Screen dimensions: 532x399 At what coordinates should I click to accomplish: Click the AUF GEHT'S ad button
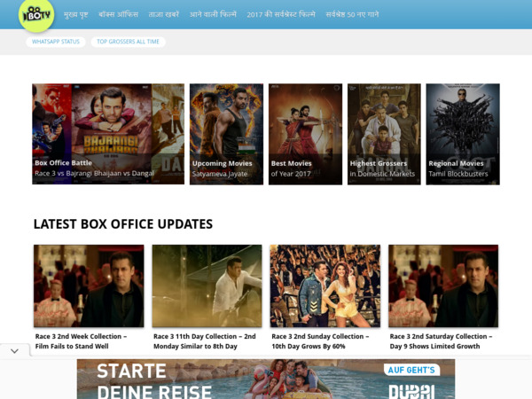click(411, 370)
